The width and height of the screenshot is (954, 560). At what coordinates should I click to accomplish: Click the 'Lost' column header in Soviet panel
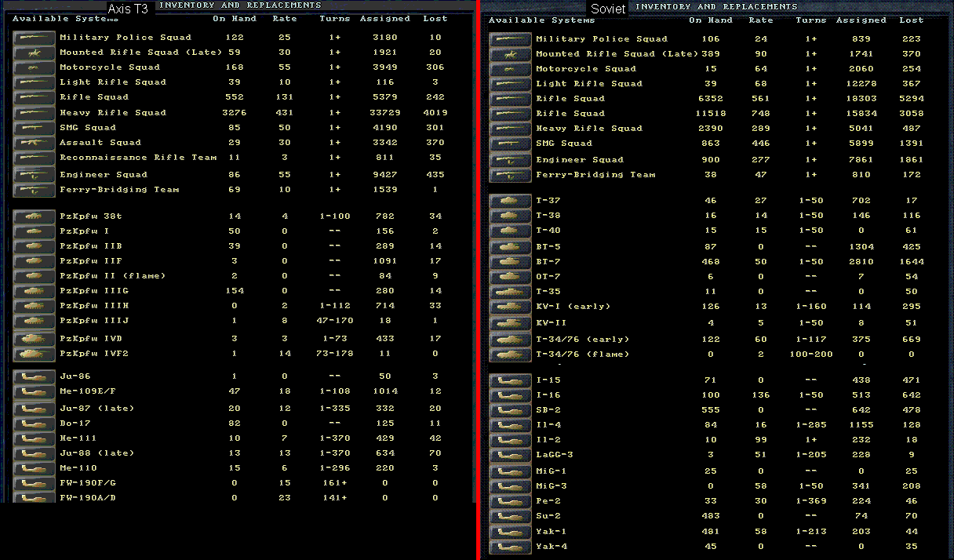point(911,20)
